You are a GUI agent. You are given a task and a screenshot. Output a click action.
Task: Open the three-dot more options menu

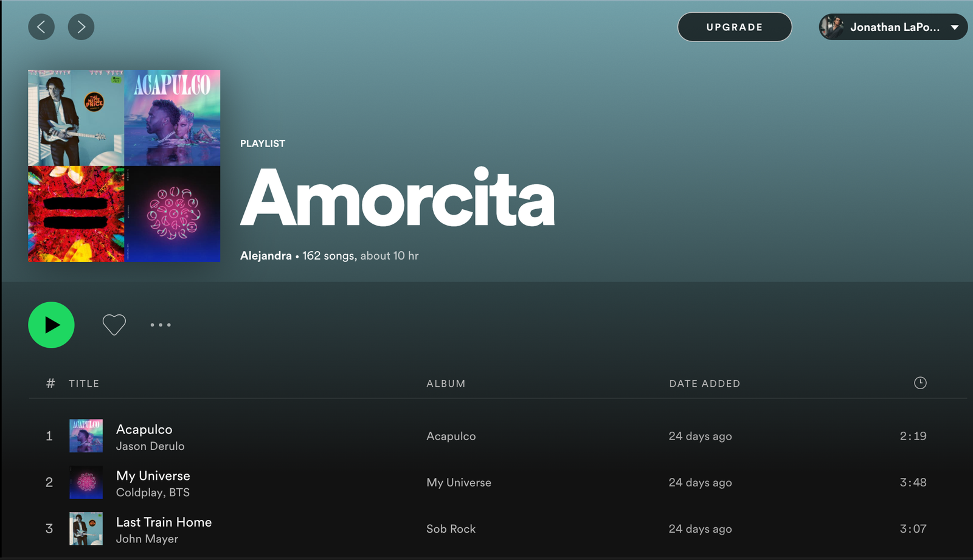pos(161,325)
